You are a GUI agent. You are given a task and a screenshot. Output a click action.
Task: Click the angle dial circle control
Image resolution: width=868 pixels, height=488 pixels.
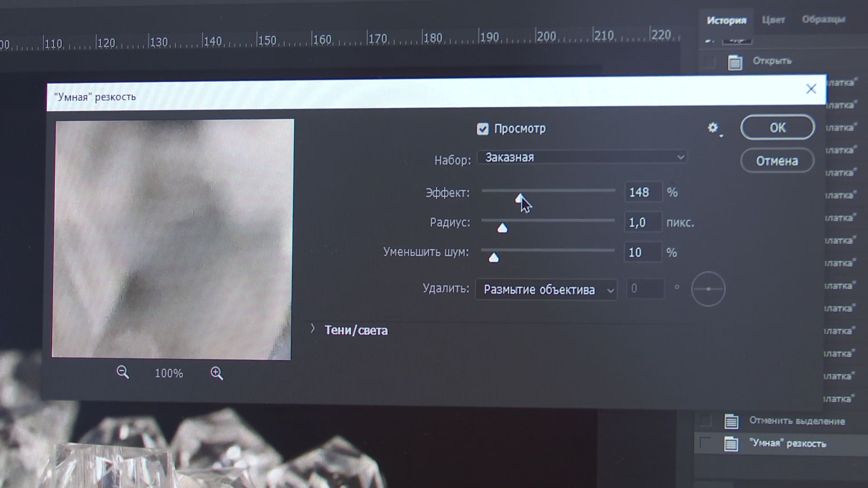pos(708,289)
